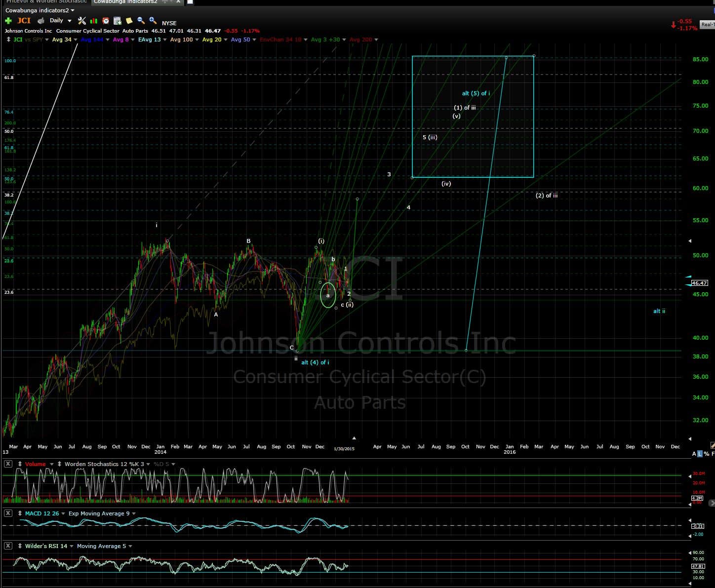Click the green plus add-indicator icon

pos(8,21)
